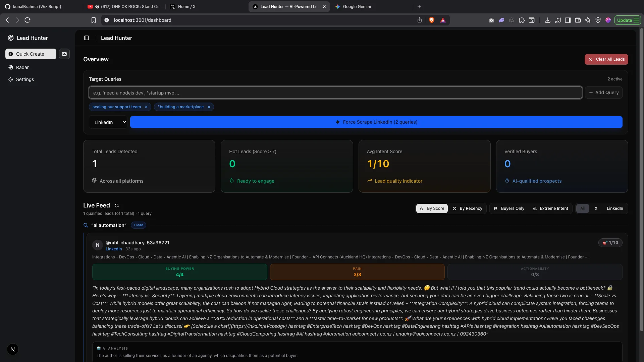Switch to the kunalBrahma GitHub tab
This screenshot has height=362, width=644.
pyautogui.click(x=37, y=7)
